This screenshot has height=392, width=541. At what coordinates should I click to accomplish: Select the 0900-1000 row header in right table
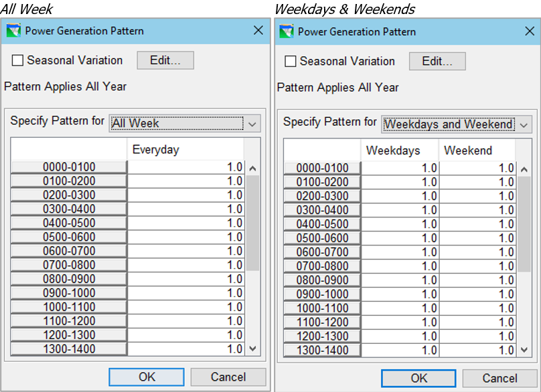pyautogui.click(x=322, y=294)
